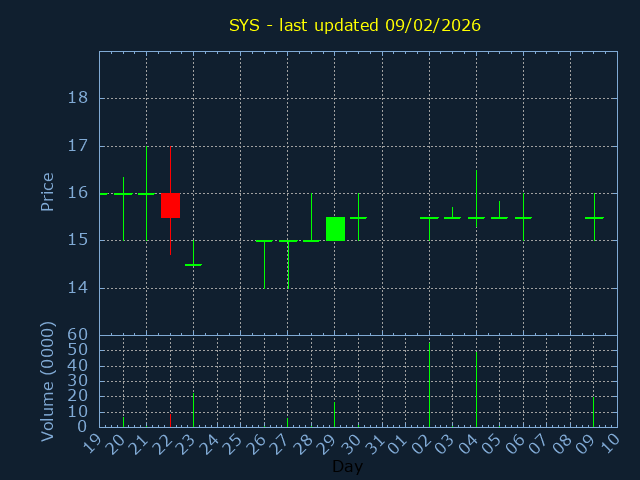
Task: Click the chart title SYS last updated
Action: [x=354, y=25]
